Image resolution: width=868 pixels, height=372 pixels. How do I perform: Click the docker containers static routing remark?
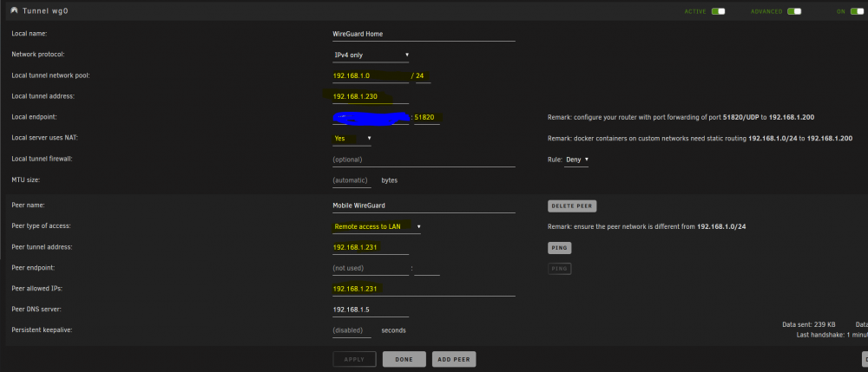pyautogui.click(x=699, y=138)
